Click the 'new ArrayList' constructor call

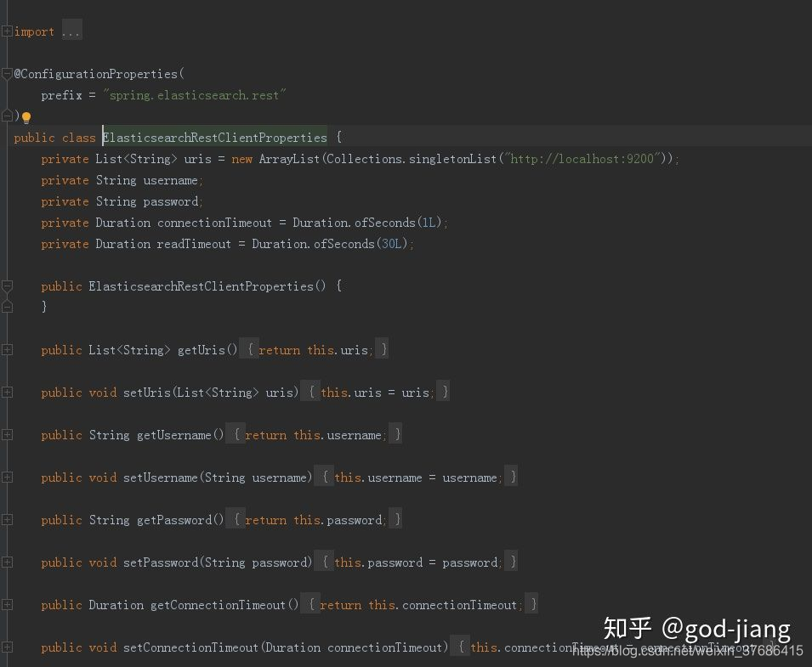coord(275,159)
